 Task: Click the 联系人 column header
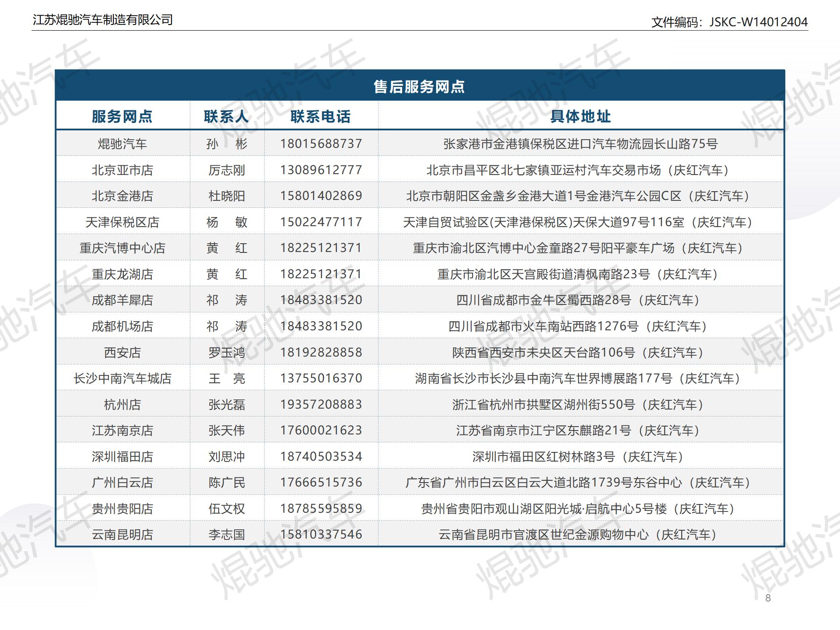click(x=227, y=116)
